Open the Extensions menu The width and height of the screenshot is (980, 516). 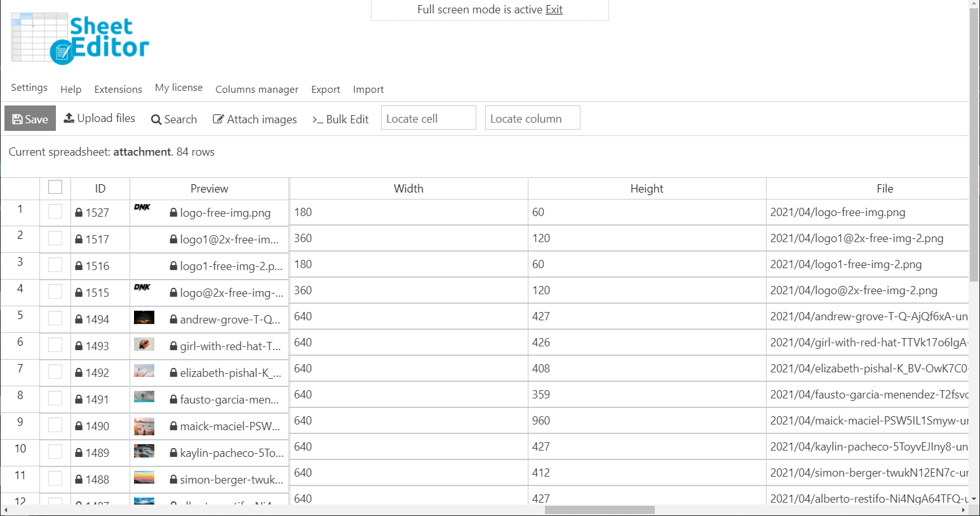[x=118, y=90]
